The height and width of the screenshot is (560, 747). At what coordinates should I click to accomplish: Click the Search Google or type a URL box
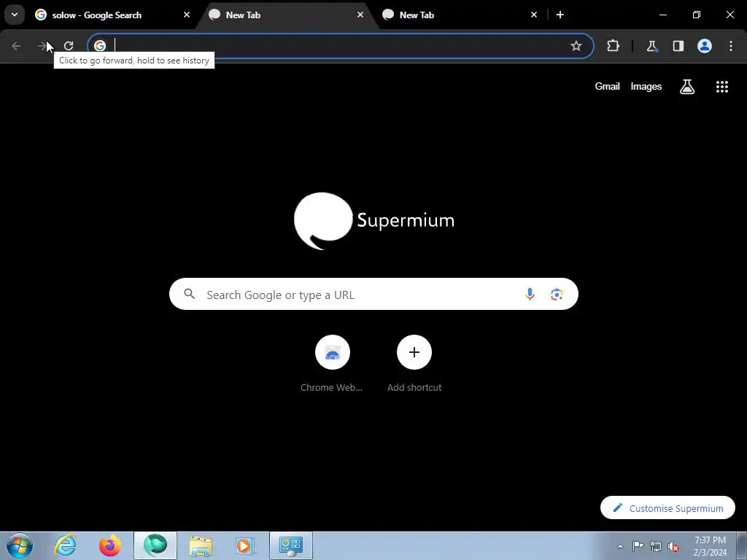click(x=373, y=295)
